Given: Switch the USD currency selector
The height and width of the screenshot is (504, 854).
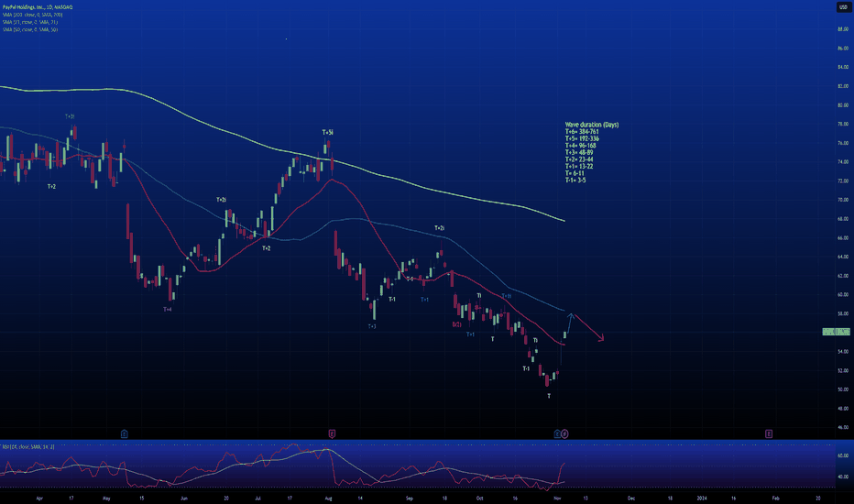Looking at the screenshot, I should coord(843,7).
